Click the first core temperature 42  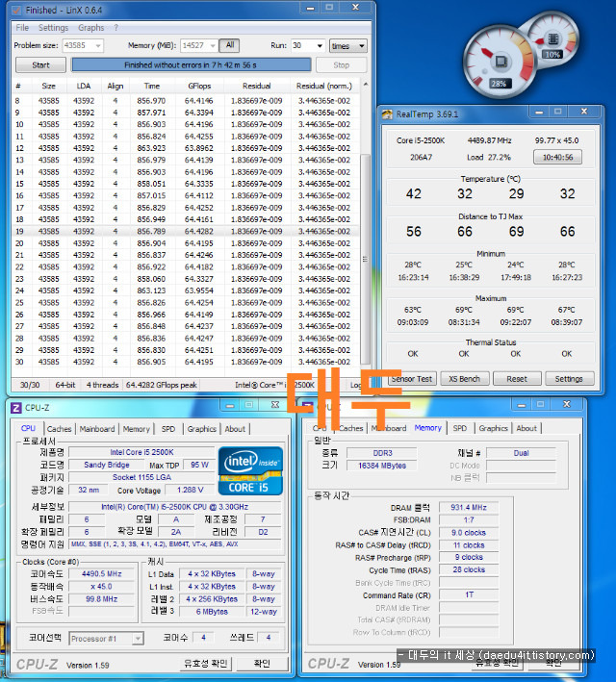[414, 193]
